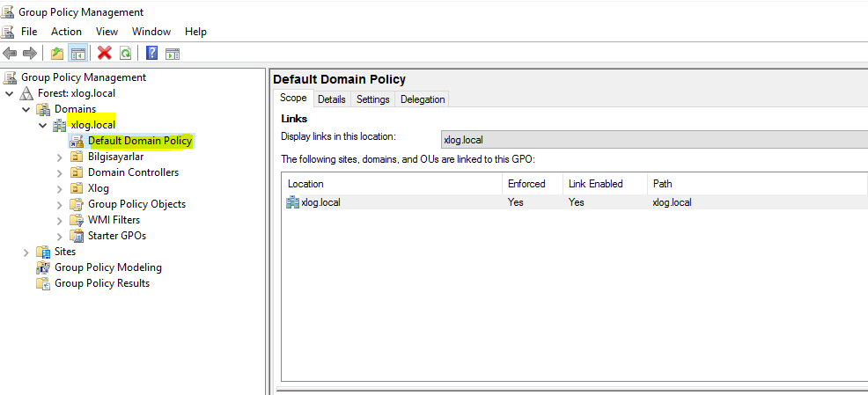This screenshot has width=868, height=395.
Task: Expand the Sites node
Action: (x=26, y=252)
